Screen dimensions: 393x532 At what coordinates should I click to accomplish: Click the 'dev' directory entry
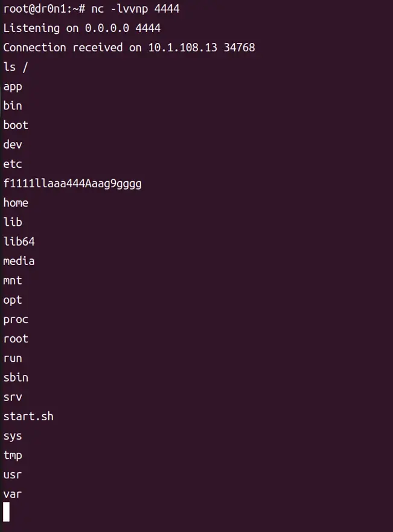[x=13, y=144]
